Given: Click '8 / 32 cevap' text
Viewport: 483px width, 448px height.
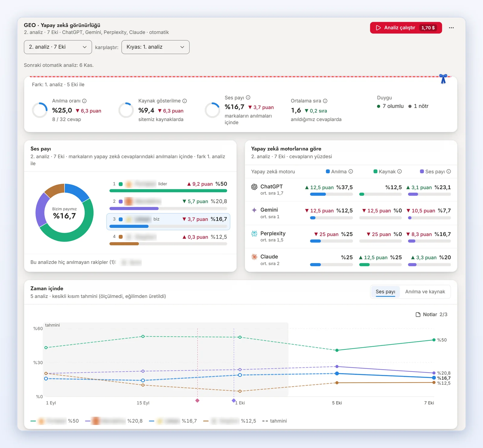Looking at the screenshot, I should coord(67,120).
